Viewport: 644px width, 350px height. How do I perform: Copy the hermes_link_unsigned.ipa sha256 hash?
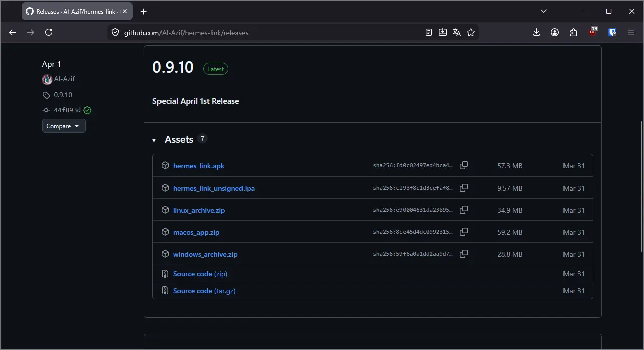[x=464, y=188]
